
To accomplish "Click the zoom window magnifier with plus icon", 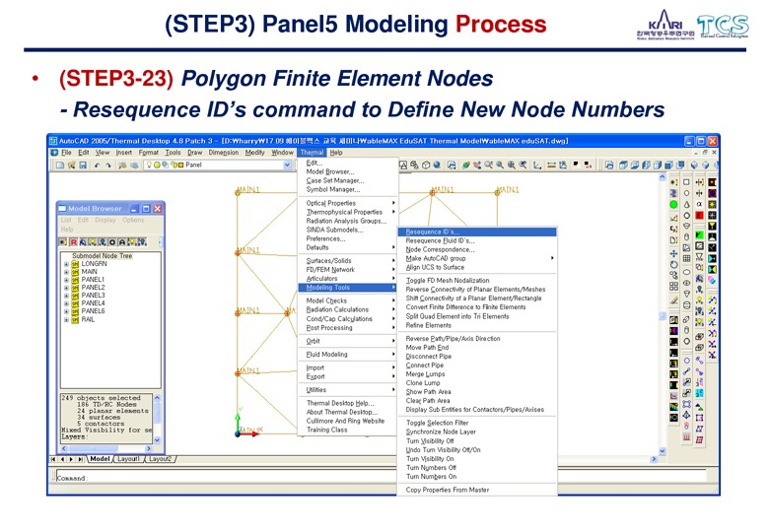I will pyautogui.click(x=512, y=166).
